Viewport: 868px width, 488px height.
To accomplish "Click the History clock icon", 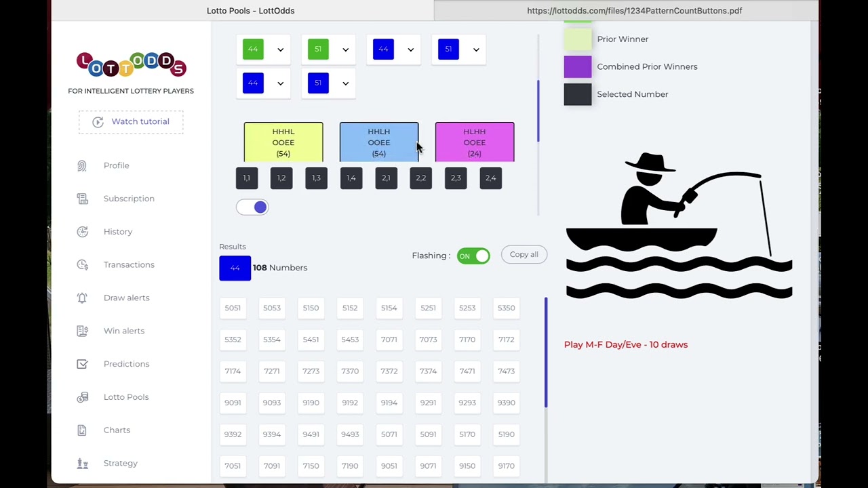I will click(82, 232).
